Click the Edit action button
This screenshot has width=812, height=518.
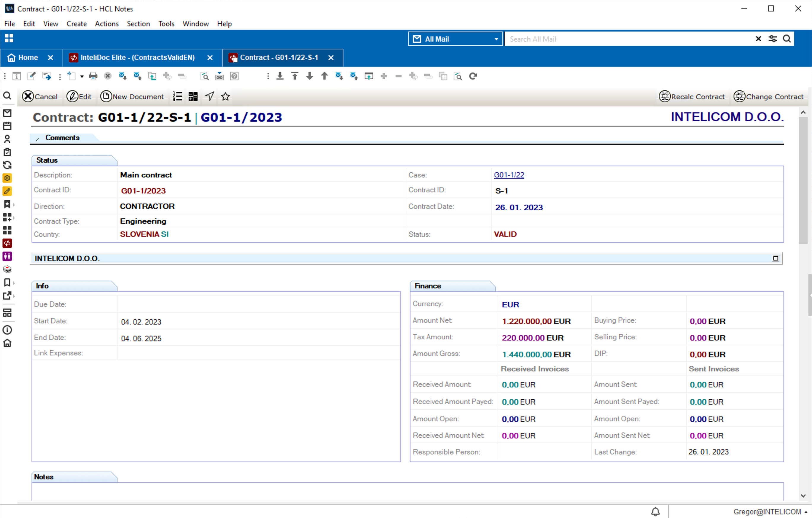pos(79,96)
